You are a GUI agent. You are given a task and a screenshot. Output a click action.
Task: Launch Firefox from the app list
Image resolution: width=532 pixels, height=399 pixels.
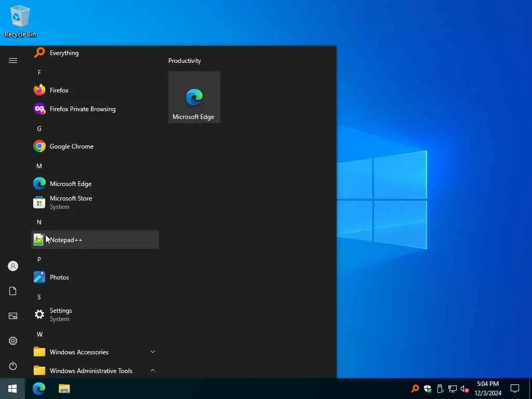(x=95, y=90)
